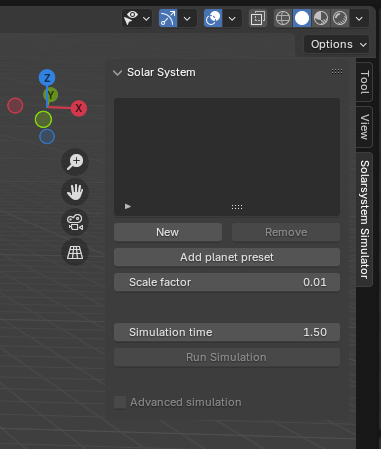This screenshot has height=449, width=381.
Task: Click the Scale factor field
Action: tap(227, 282)
